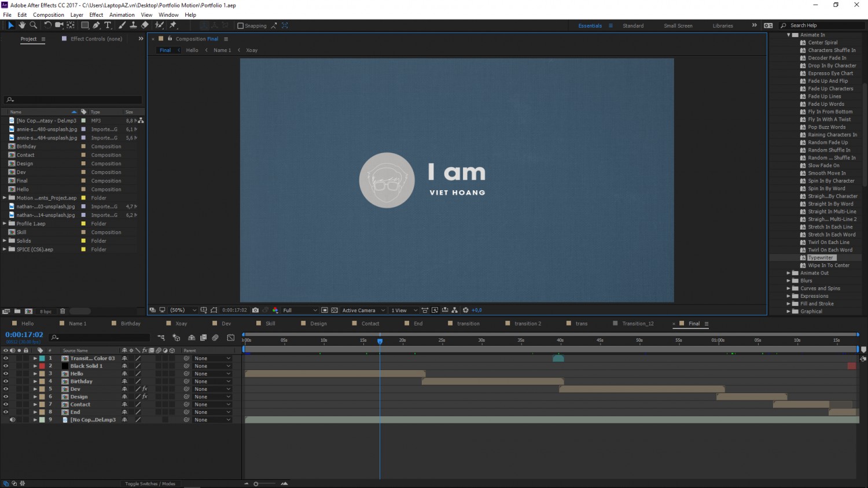Choose the Rectangle shape tool
Image resolution: width=868 pixels, height=488 pixels.
85,25
